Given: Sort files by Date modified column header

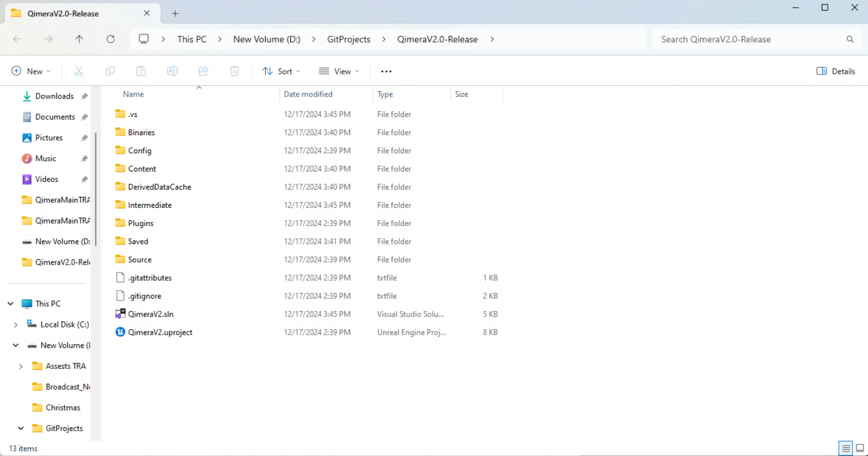Looking at the screenshot, I should 308,94.
